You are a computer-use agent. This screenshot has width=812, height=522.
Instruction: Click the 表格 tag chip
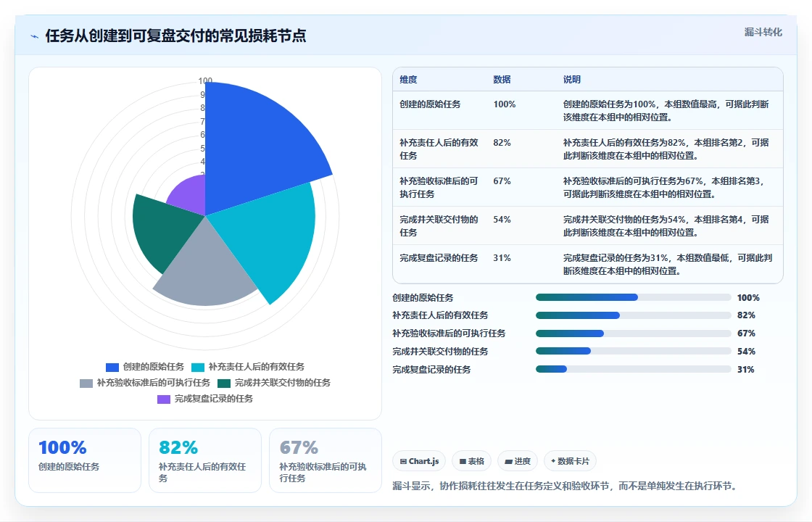coord(472,461)
